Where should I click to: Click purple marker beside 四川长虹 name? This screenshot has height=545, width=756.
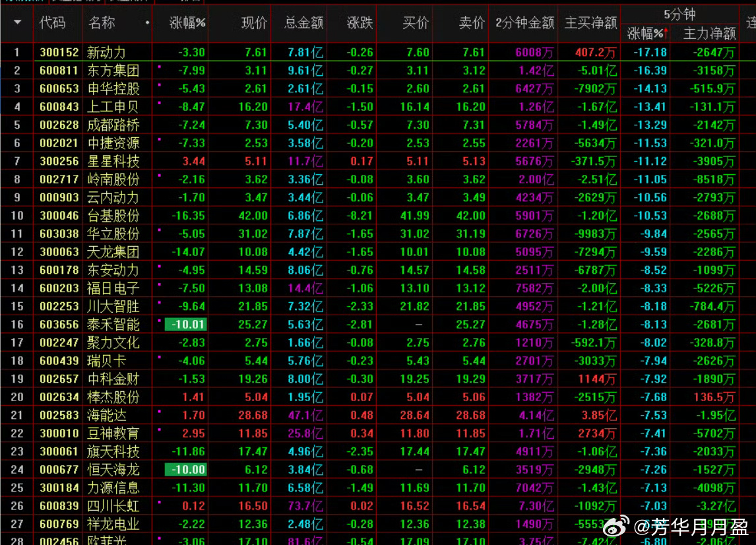(x=159, y=501)
